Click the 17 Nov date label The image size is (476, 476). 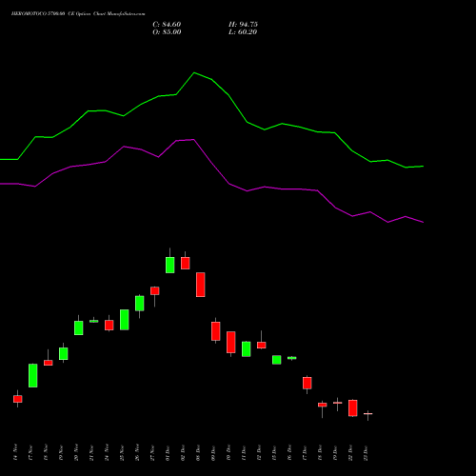coord(30,452)
